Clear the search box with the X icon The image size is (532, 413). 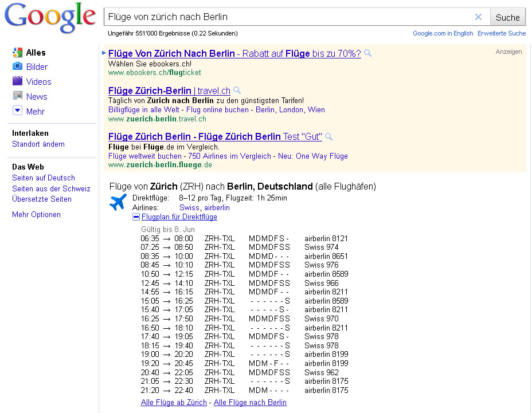coord(478,17)
